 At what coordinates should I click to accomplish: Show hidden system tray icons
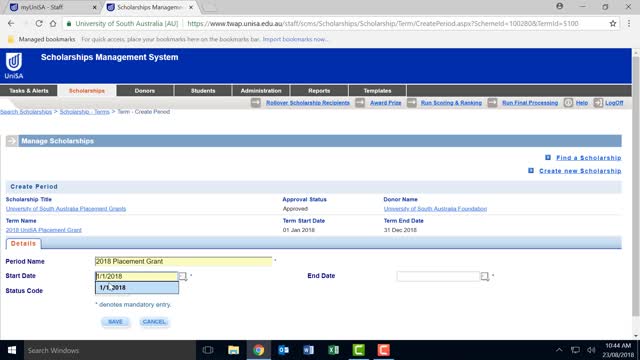point(559,350)
